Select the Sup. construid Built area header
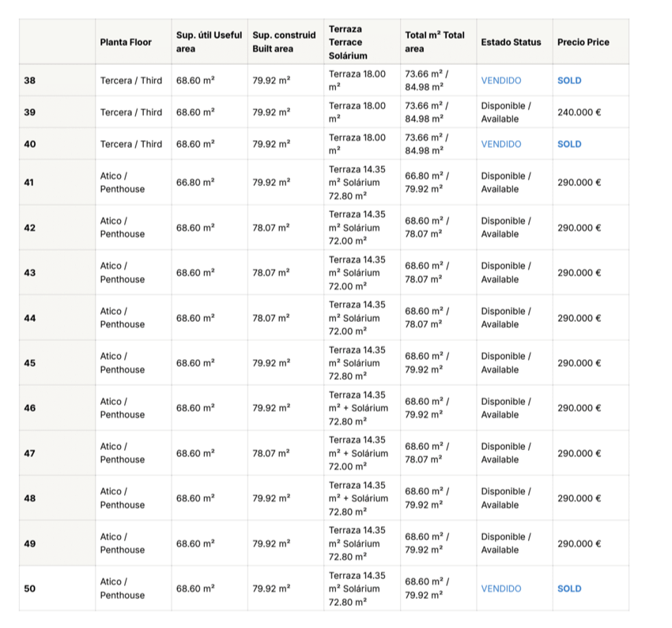The image size is (672, 628). (284, 42)
